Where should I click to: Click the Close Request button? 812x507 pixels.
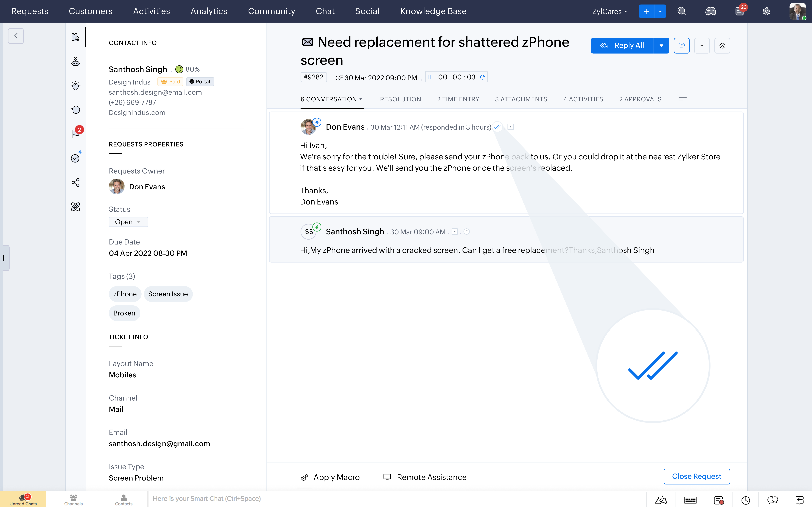click(x=696, y=476)
